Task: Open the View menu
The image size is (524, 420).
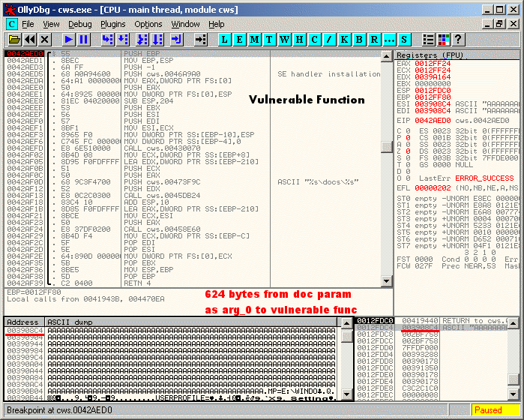Action: coord(51,24)
